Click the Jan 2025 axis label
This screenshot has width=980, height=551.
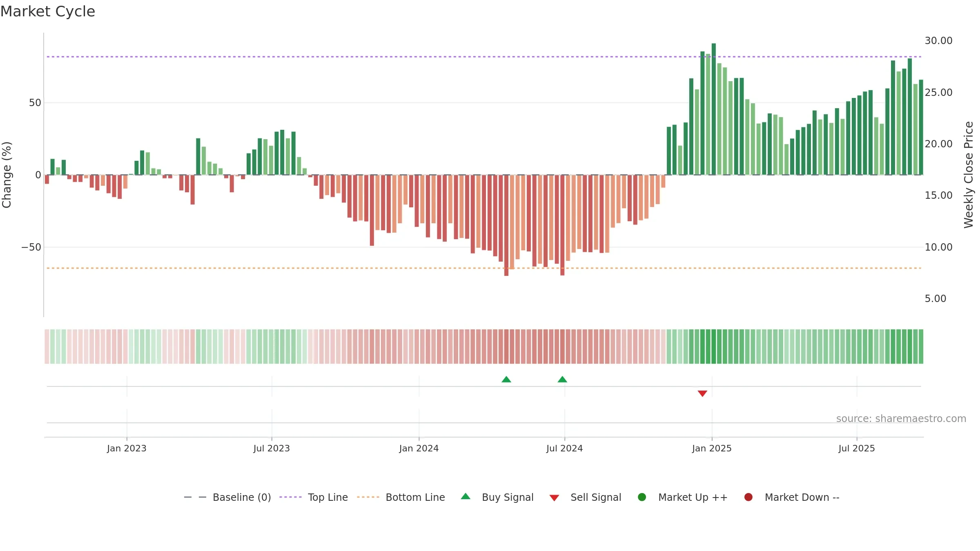tap(712, 448)
